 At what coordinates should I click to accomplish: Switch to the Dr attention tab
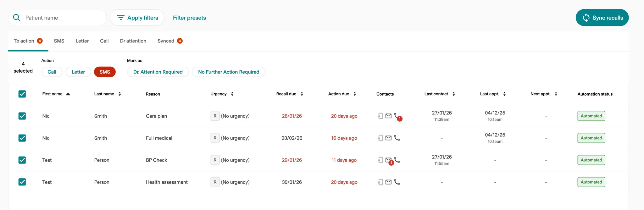point(133,41)
